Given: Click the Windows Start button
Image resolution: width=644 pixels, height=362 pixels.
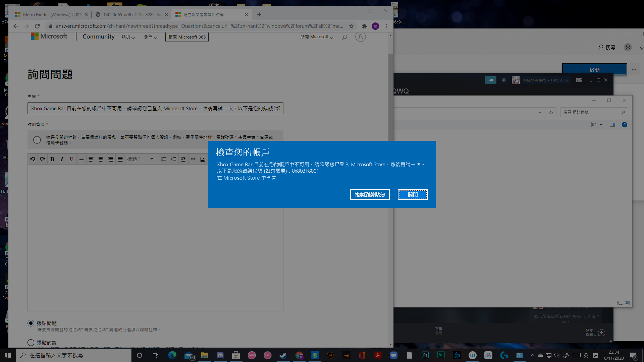Looking at the screenshot, I should [x=8, y=355].
